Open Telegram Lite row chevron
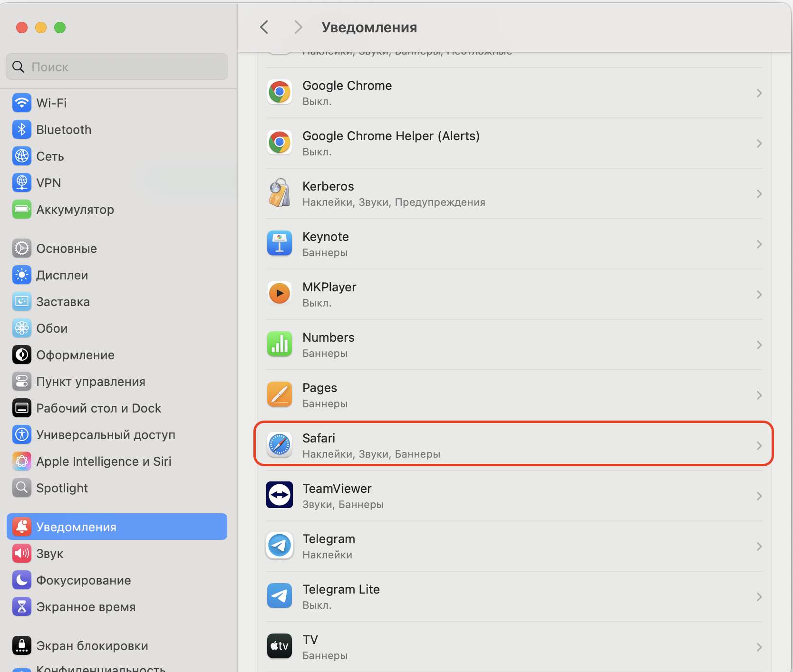Screen dimensions: 793x672 (x=759, y=597)
